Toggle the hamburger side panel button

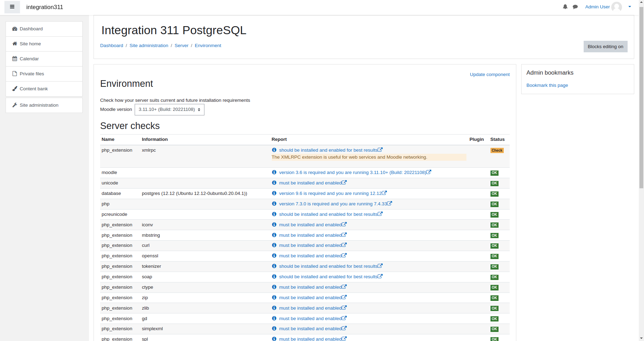12,7
